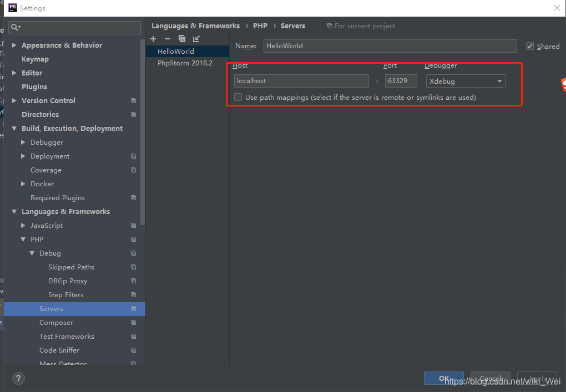Screen dimensions: 566x392
Task: Select Coverage in settings tree
Action: click(46, 170)
